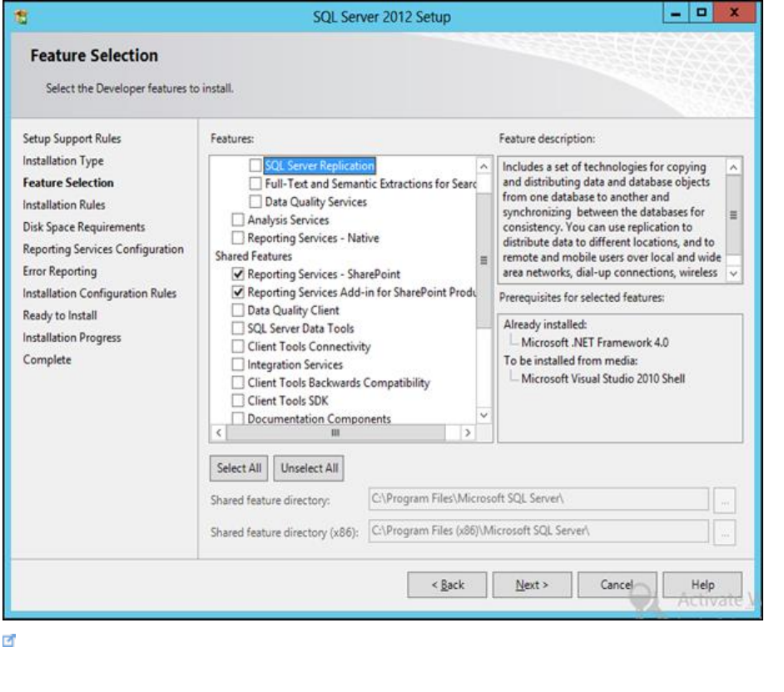This screenshot has height=692, width=784.
Task: Enable Full-Text and Semantic Extractions checkbox
Action: tap(255, 183)
